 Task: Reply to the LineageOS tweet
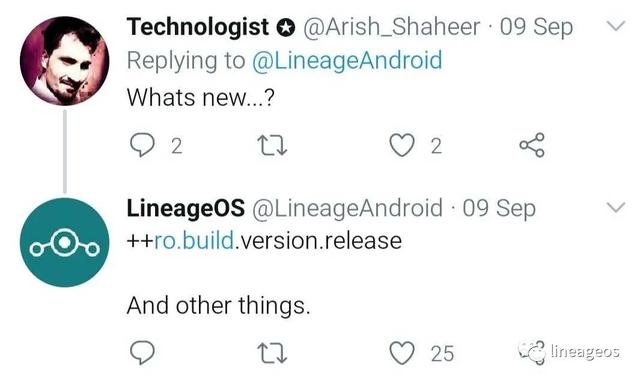(x=142, y=352)
